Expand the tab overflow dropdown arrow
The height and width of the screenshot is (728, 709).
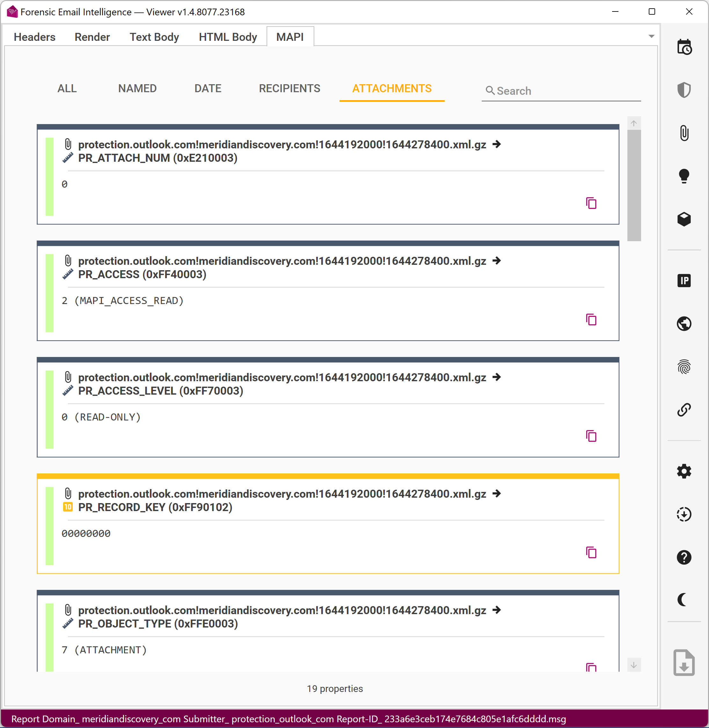pyautogui.click(x=651, y=36)
